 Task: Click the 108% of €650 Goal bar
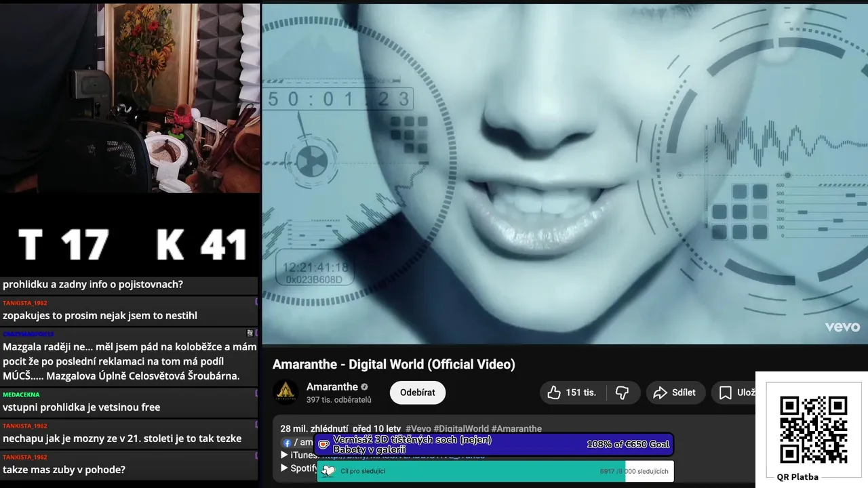coord(494,445)
